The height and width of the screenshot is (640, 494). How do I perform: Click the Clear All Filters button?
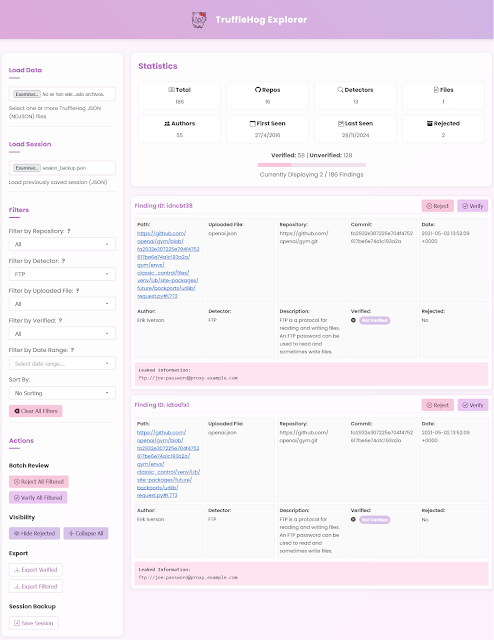point(36,411)
